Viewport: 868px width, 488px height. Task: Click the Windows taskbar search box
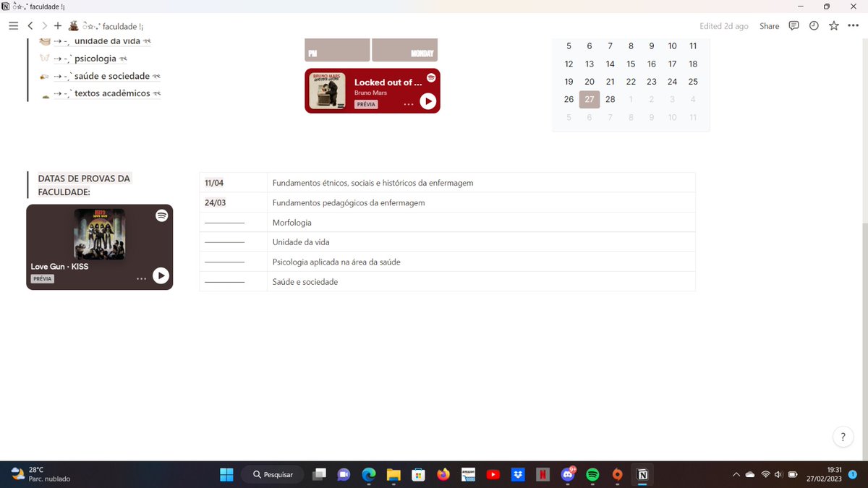[273, 474]
